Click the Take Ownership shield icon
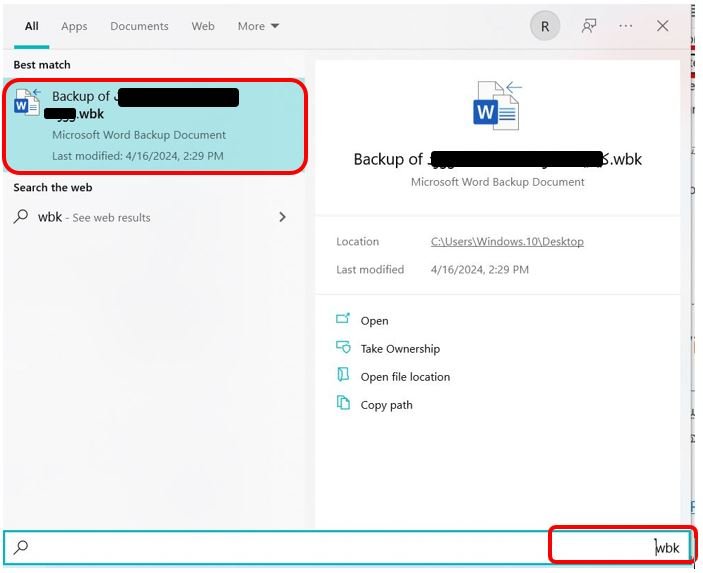 tap(343, 347)
